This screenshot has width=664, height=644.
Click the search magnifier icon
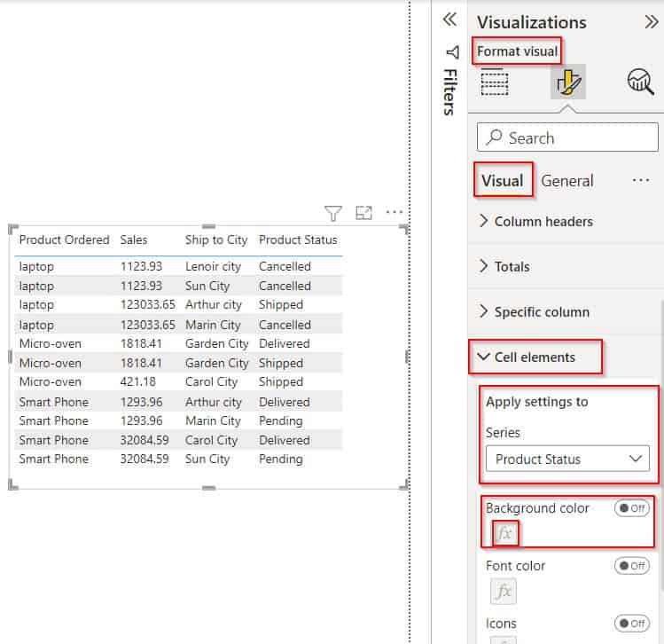[494, 137]
